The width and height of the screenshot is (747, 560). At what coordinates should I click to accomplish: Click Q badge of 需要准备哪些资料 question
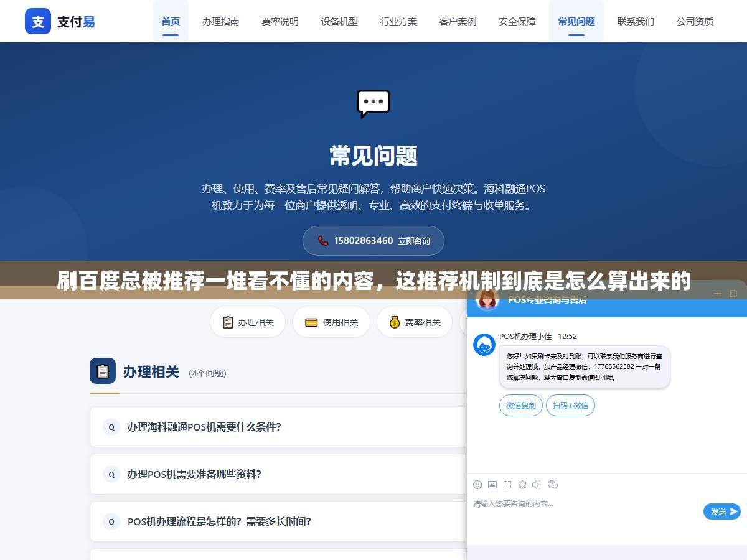111,474
